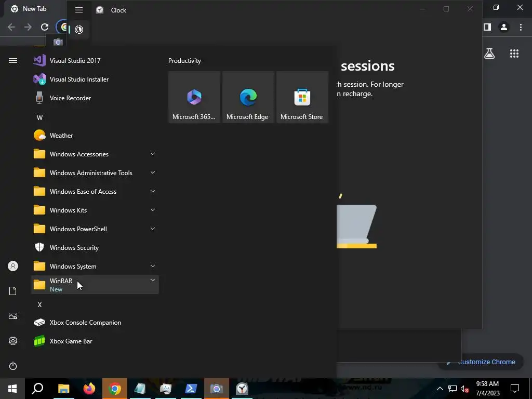532x399 pixels.
Task: Open user account icon in Start menu
Action: tap(13, 266)
